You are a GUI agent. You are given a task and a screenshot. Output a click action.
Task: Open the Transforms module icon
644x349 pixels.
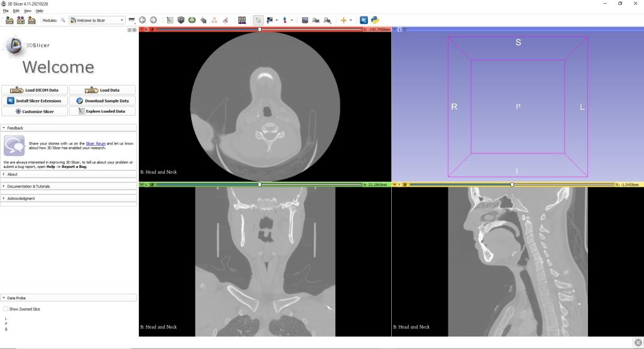[203, 20]
